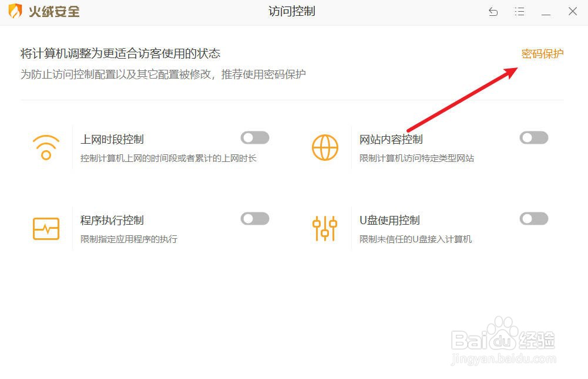Open the 网站内容控制 settings title

391,139
